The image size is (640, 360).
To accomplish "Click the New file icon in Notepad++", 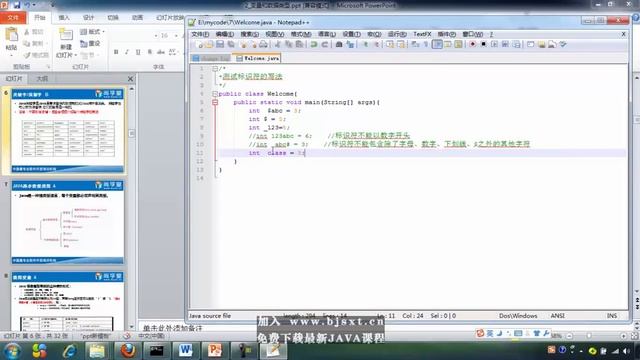I will coord(199,44).
